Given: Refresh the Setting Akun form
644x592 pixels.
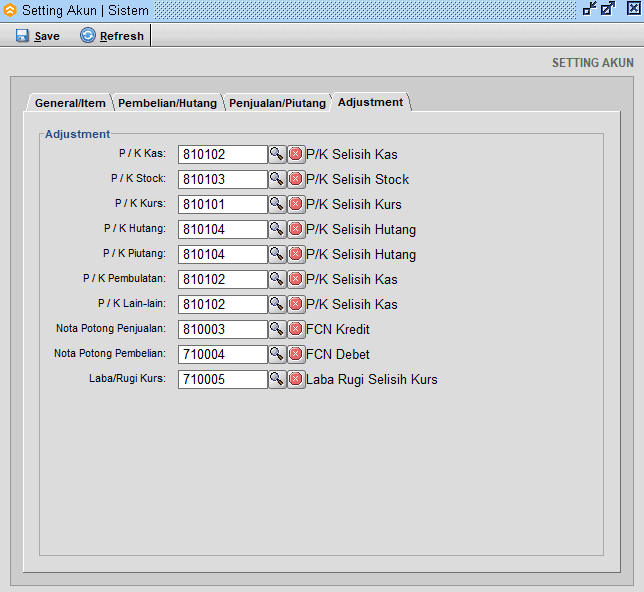Looking at the screenshot, I should pos(112,36).
